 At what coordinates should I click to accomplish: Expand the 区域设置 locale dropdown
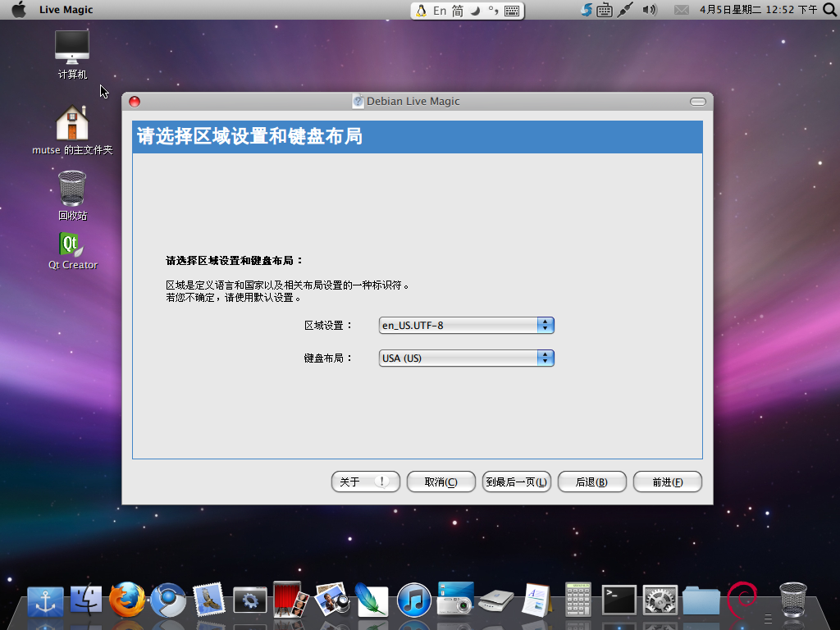coord(467,325)
